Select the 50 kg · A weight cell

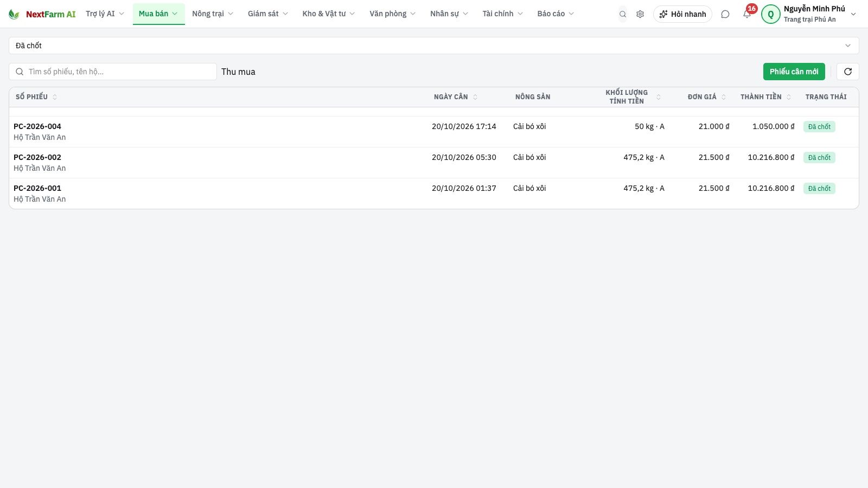[649, 126]
